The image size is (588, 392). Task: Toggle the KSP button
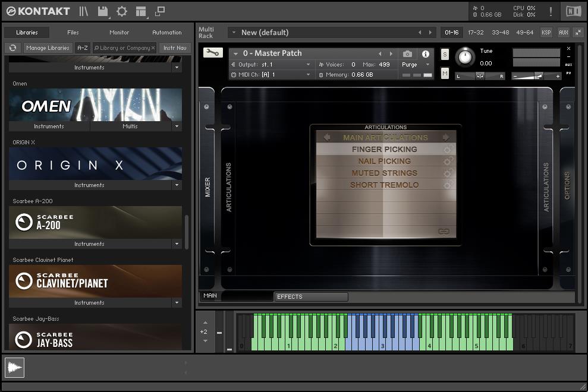pos(546,33)
